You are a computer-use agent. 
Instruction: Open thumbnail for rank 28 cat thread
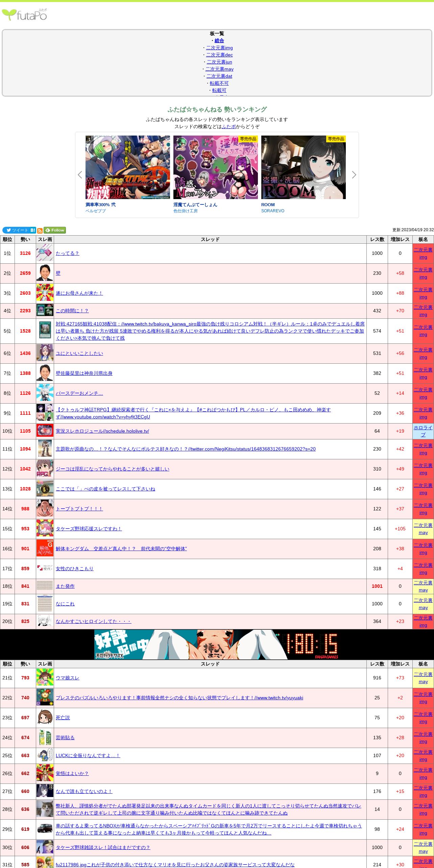pos(45,809)
